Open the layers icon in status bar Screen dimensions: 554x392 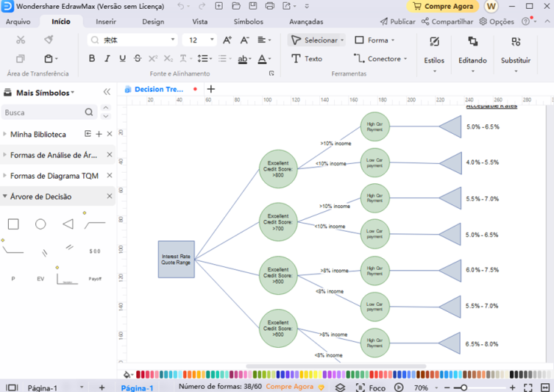coord(340,387)
